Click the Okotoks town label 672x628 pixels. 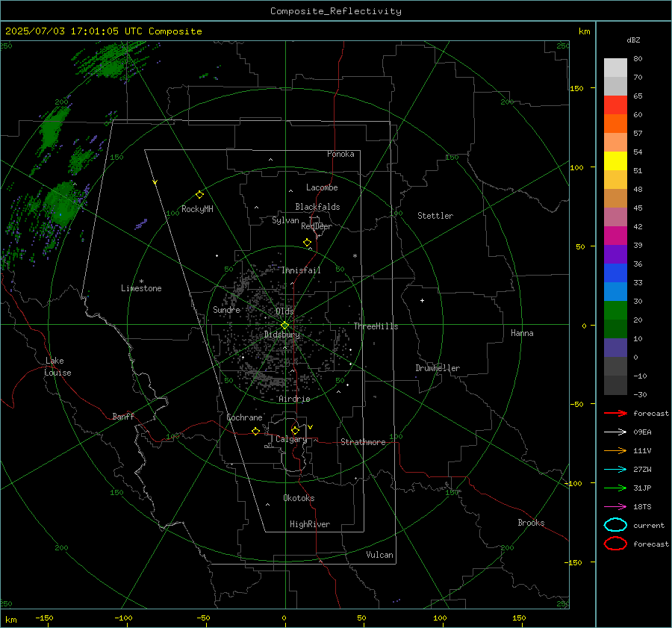(299, 498)
